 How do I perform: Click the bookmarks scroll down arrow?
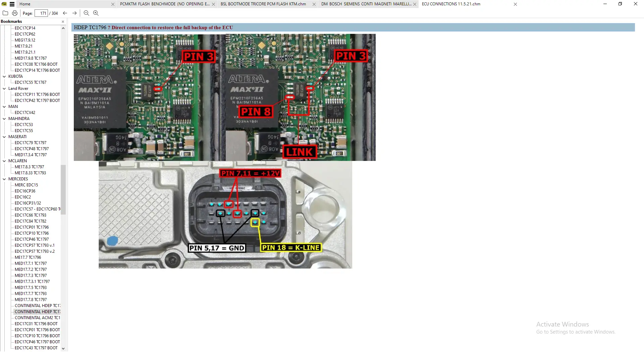point(63,349)
